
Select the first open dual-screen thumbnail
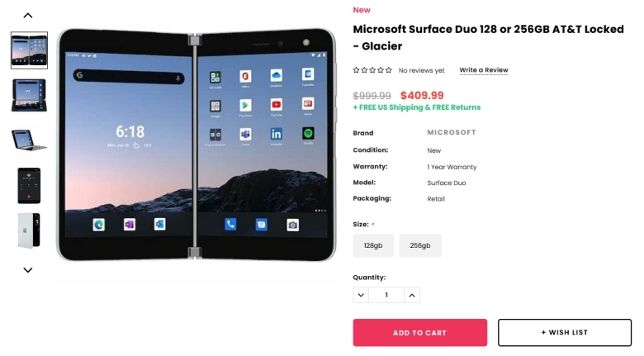pos(29,50)
